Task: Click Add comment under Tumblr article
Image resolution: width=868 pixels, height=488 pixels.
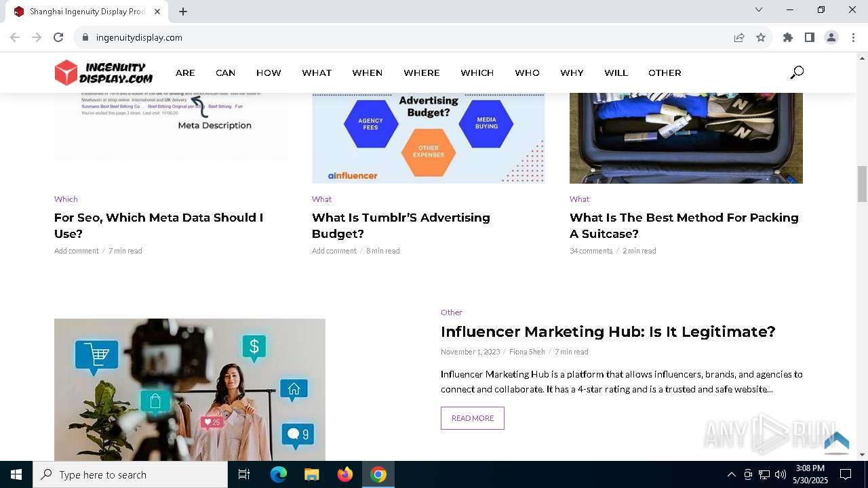Action: pos(334,251)
